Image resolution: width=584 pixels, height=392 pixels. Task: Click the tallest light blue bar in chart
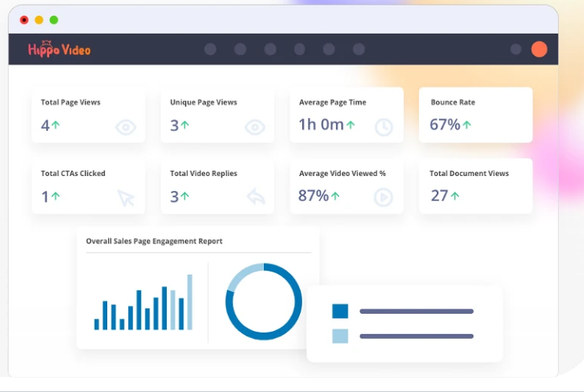coord(189,302)
